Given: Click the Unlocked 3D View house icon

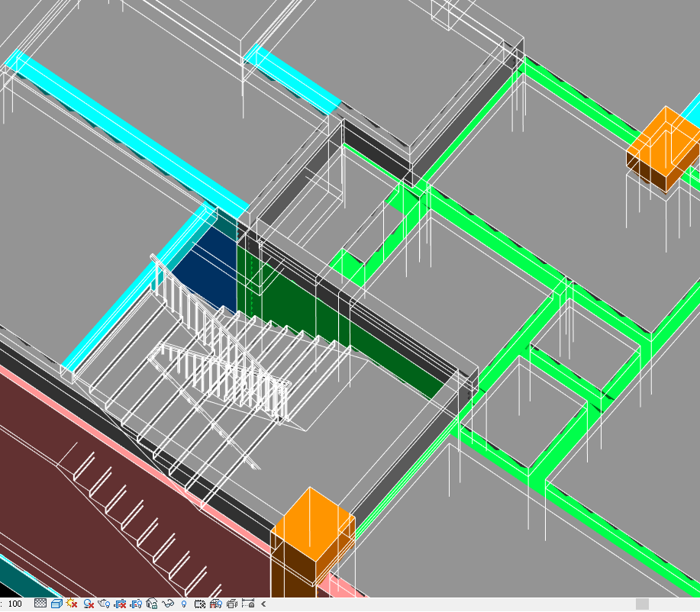Looking at the screenshot, I should pyautogui.click(x=152, y=604).
